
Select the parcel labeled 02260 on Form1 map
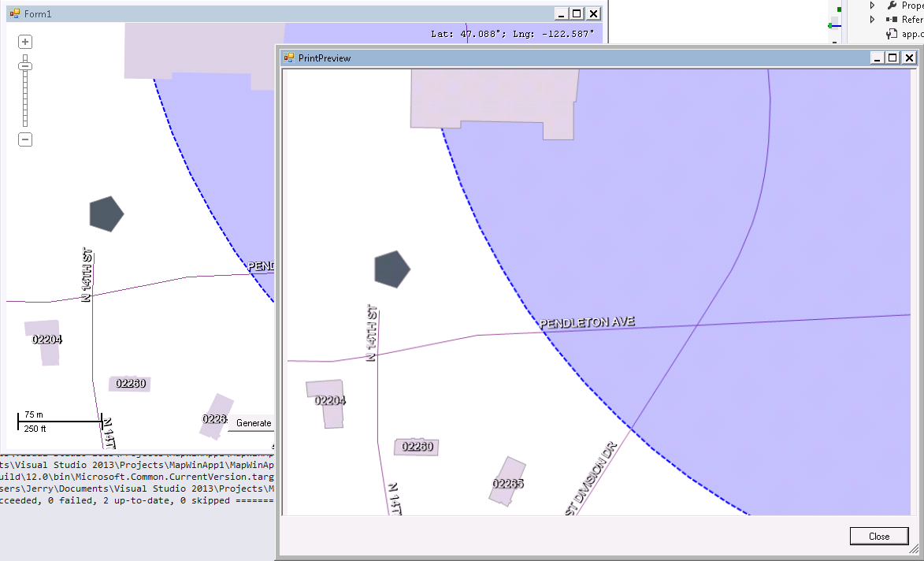129,384
